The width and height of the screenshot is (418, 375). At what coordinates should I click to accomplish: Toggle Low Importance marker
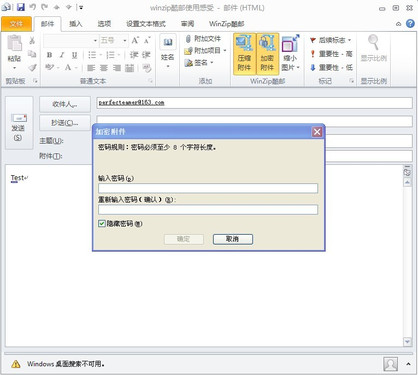pyautogui.click(x=331, y=68)
